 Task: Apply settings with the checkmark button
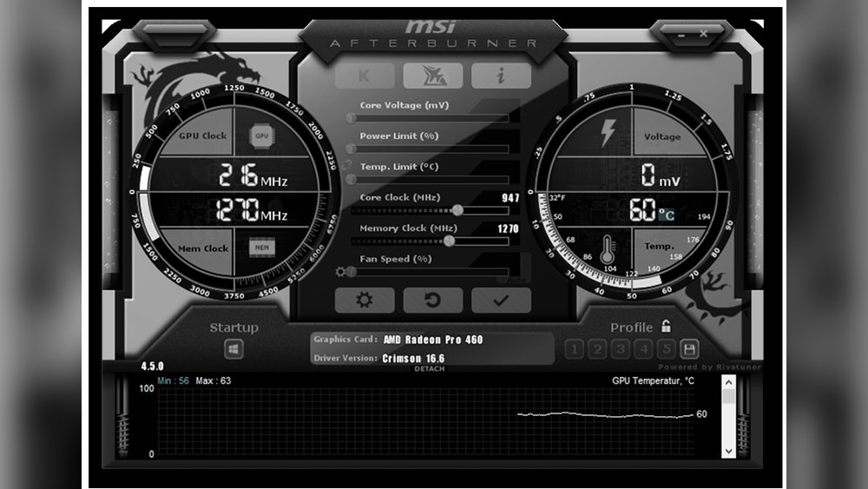pos(501,301)
